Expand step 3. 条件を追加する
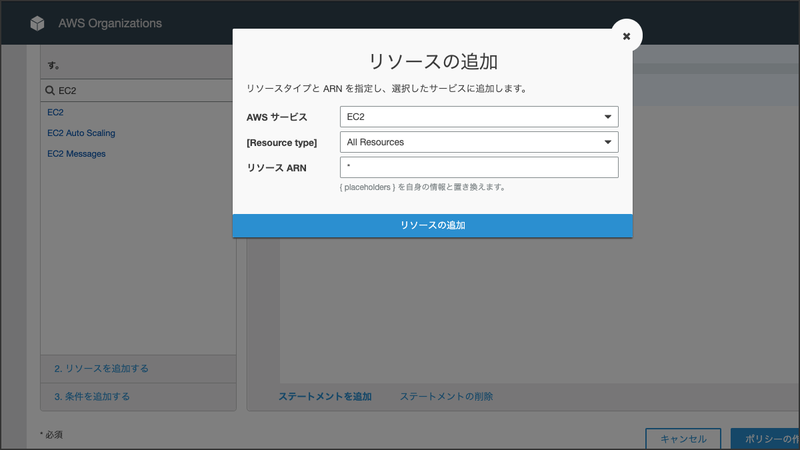 pyautogui.click(x=138, y=396)
